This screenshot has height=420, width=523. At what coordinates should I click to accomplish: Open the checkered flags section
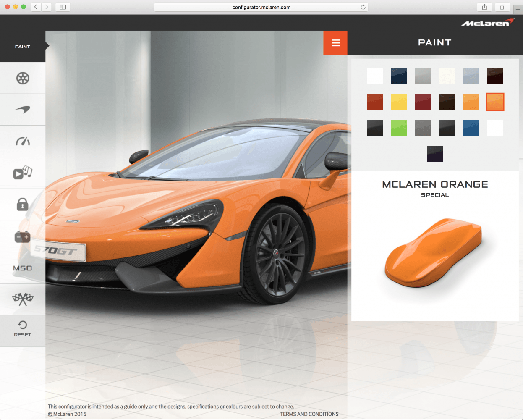tap(23, 299)
